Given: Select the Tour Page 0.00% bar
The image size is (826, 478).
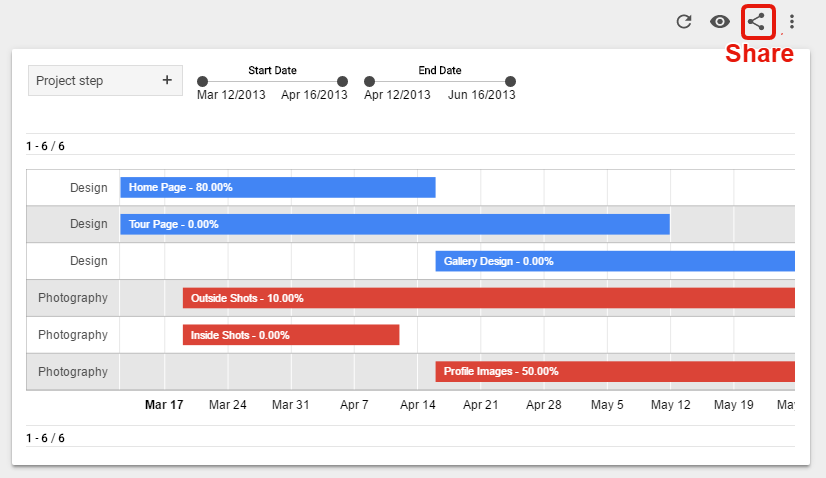Looking at the screenshot, I should click(395, 224).
